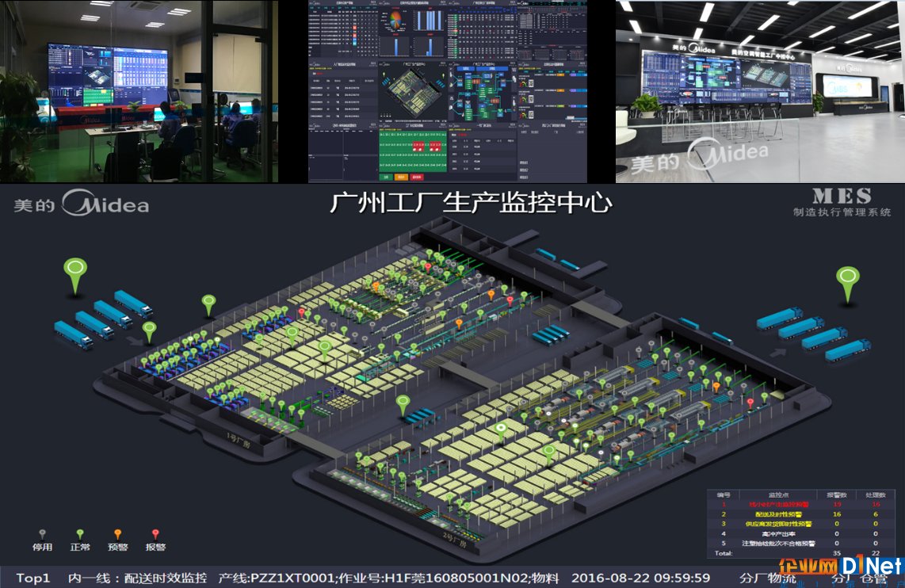
Task: Select the 配送及时性预警 row name
Action: 778,514
